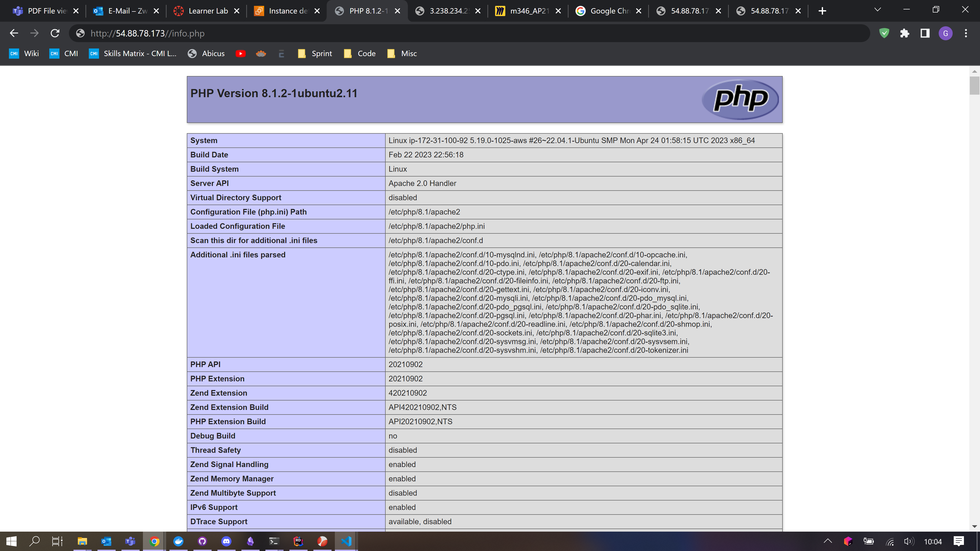980x551 pixels.
Task: Show hidden system tray icons
Action: point(827,541)
